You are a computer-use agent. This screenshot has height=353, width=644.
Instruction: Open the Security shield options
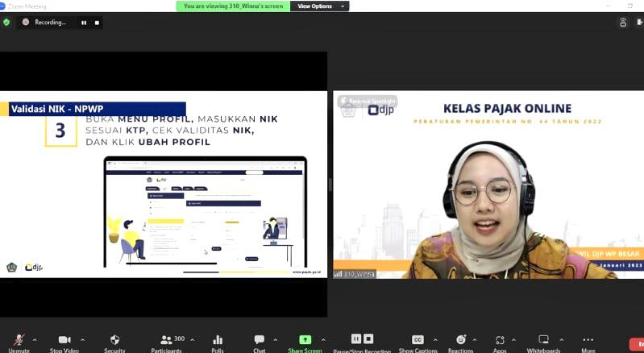(x=114, y=340)
